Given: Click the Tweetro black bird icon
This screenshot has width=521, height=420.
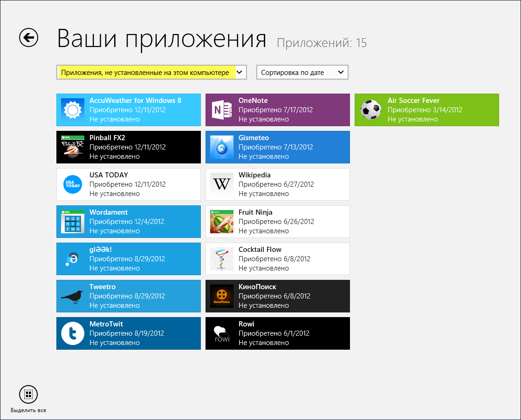Looking at the screenshot, I should [73, 296].
